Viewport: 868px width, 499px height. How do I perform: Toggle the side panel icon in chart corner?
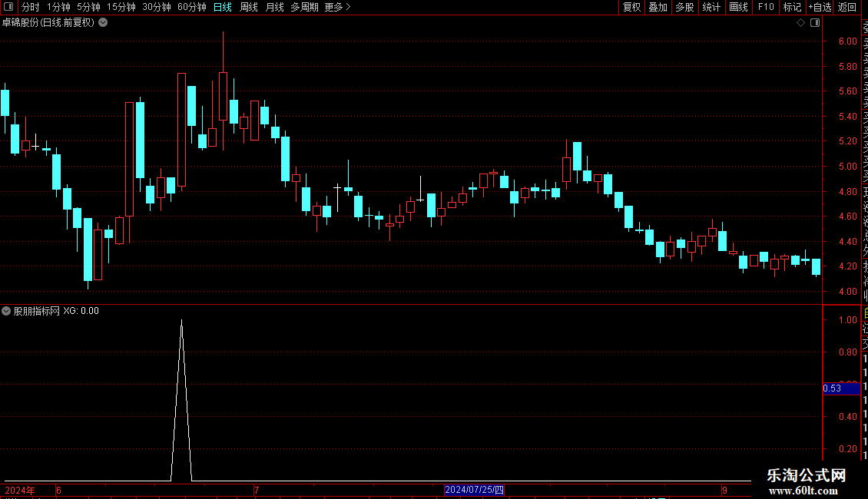[815, 23]
